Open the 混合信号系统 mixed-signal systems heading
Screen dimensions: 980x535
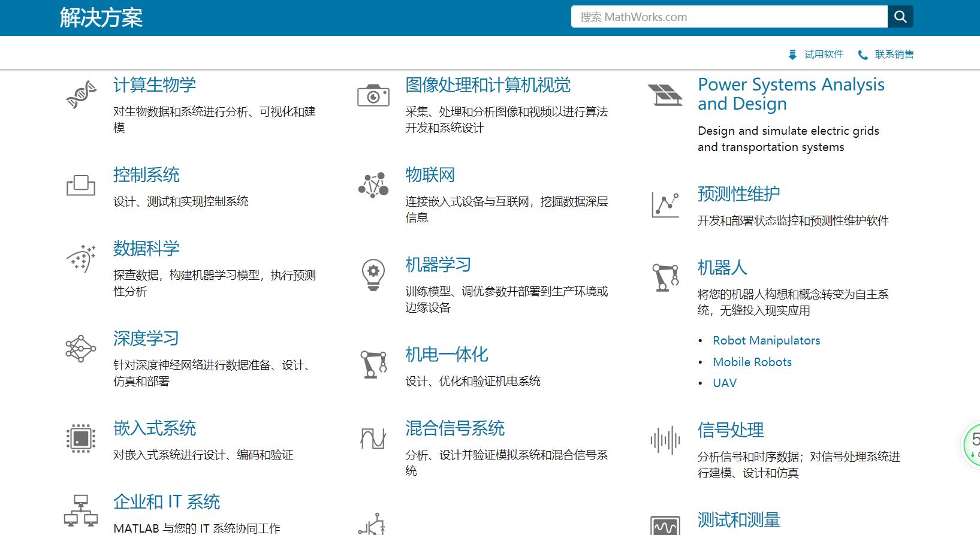(454, 428)
